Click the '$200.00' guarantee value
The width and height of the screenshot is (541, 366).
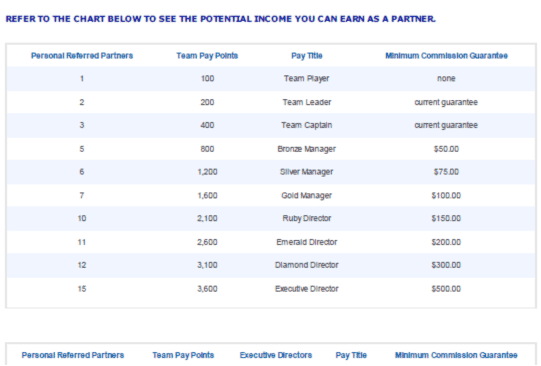point(446,242)
